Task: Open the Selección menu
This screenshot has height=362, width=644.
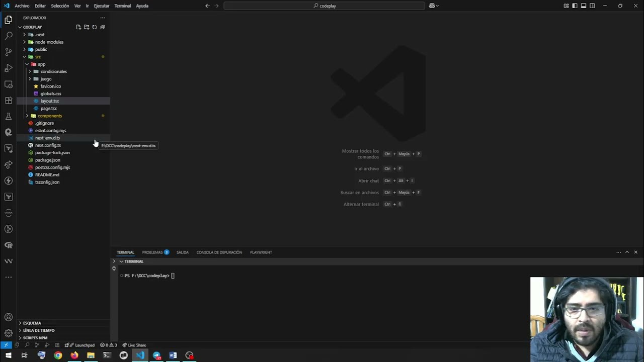Action: coord(60,6)
